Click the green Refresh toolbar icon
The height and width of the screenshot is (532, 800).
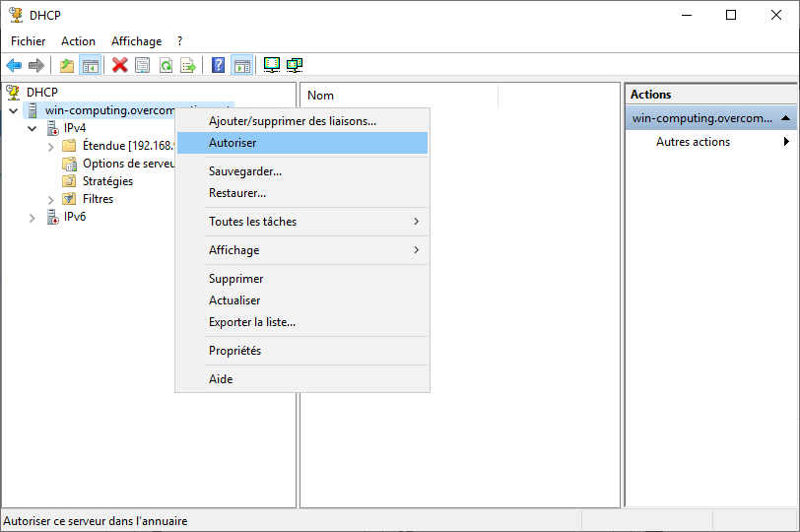[165, 66]
